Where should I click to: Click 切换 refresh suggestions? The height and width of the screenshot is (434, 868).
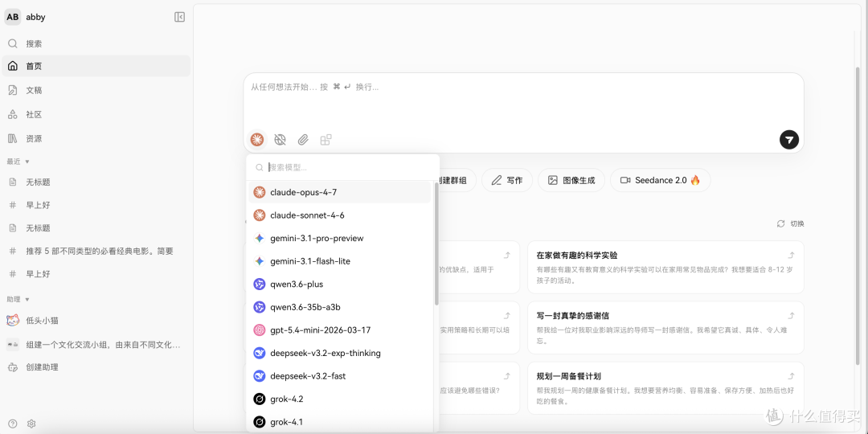pyautogui.click(x=791, y=223)
